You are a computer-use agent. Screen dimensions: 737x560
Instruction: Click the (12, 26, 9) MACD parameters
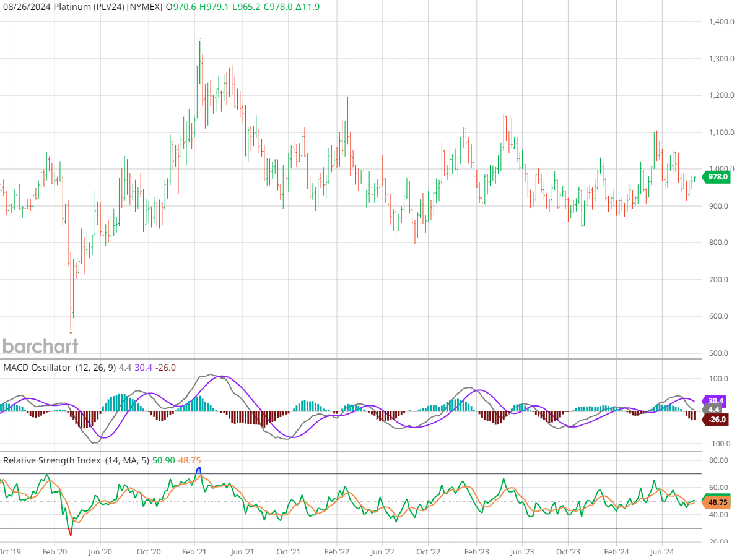pyautogui.click(x=95, y=368)
